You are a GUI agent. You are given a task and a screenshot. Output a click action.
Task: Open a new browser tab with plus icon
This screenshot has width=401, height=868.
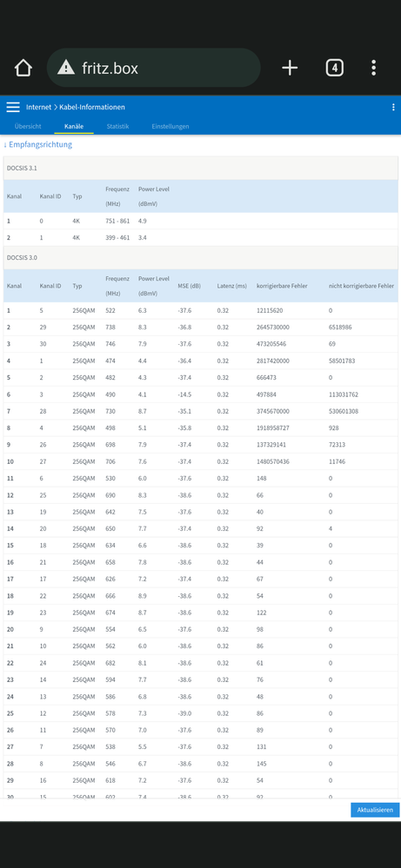[290, 68]
